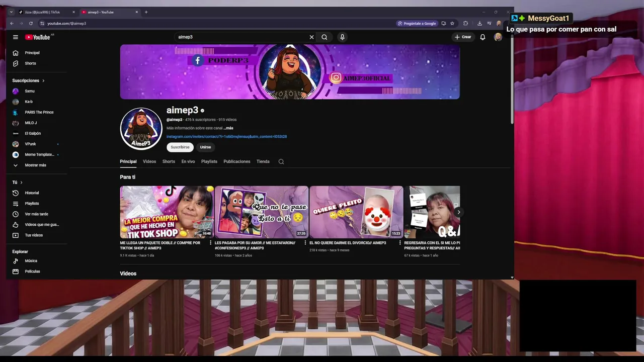Open browser extensions puzzle icon

tap(465, 24)
